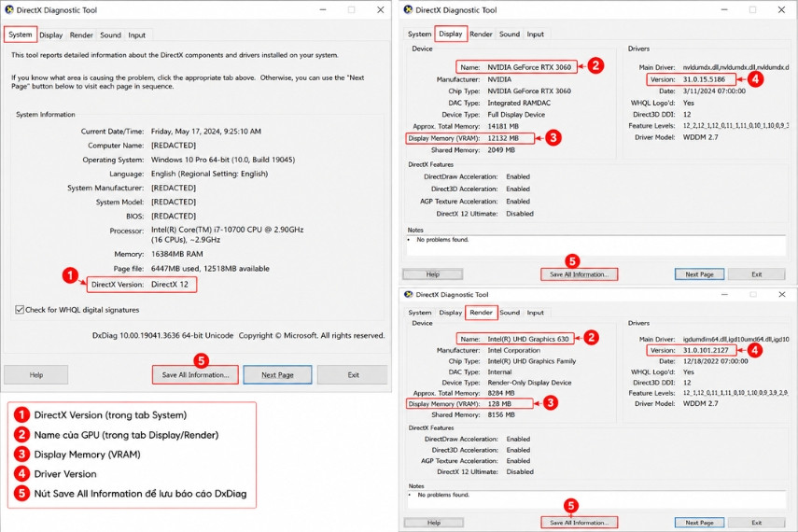This screenshot has height=532, width=798.
Task: Switch to Sound tab in left window
Action: (x=110, y=35)
